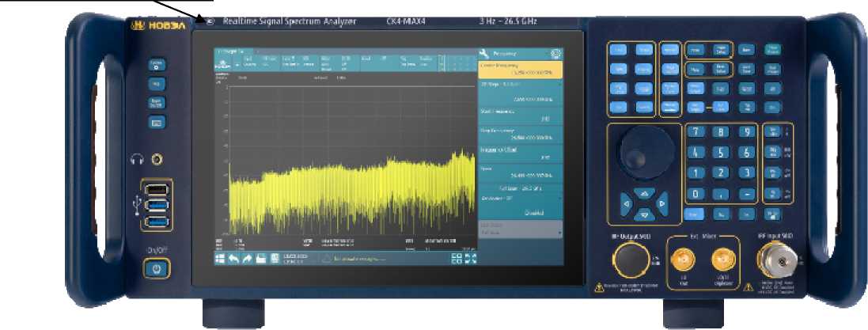Tap the undo arrow in bottom toolbar
Image resolution: width=868 pixels, height=330 pixels.
tap(233, 259)
